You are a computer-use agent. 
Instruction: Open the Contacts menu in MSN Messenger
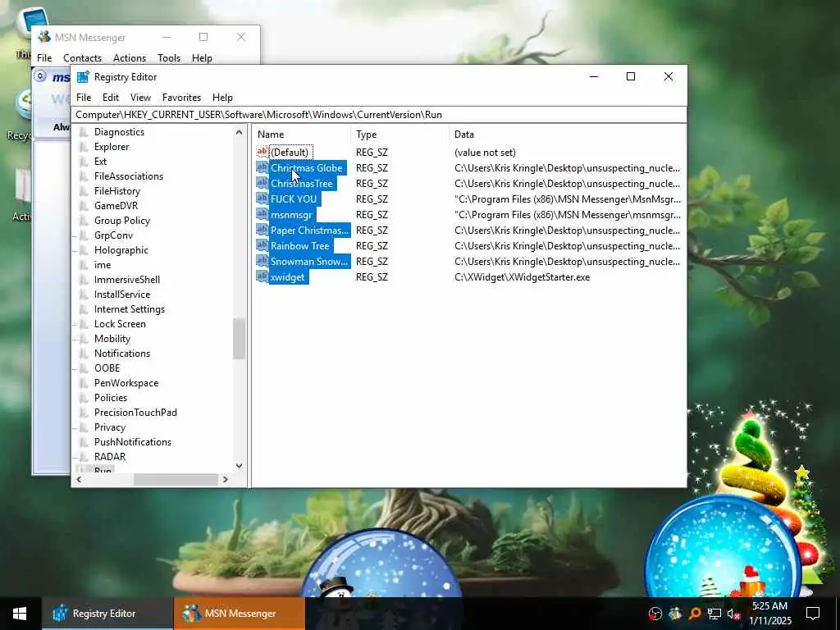click(83, 58)
